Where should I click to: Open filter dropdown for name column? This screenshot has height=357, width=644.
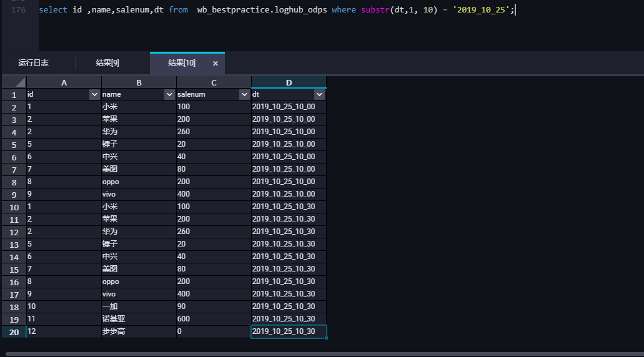(169, 94)
